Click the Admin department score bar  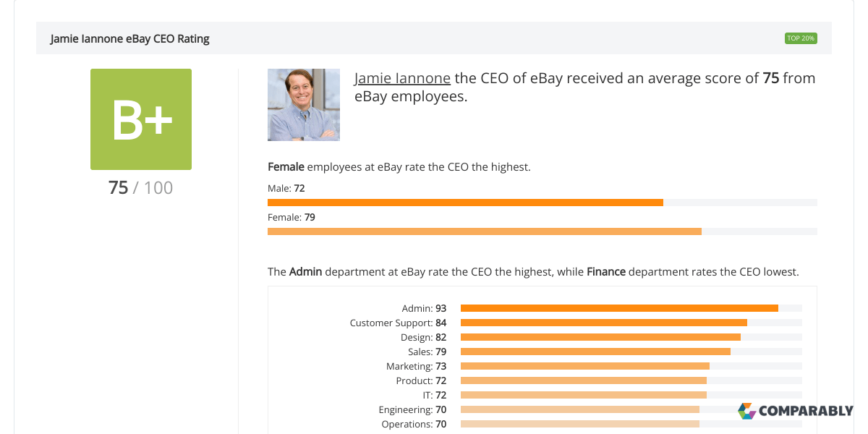pyautogui.click(x=619, y=308)
